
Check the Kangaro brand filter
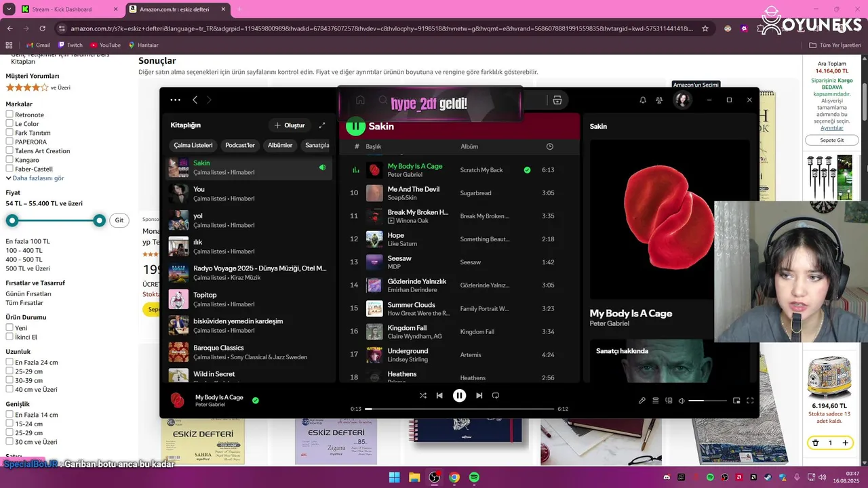[9, 160]
